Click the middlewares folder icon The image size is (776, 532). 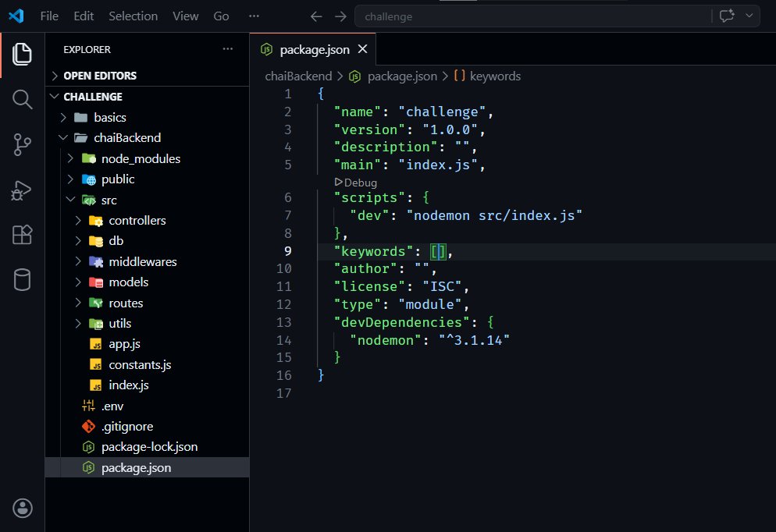point(95,261)
